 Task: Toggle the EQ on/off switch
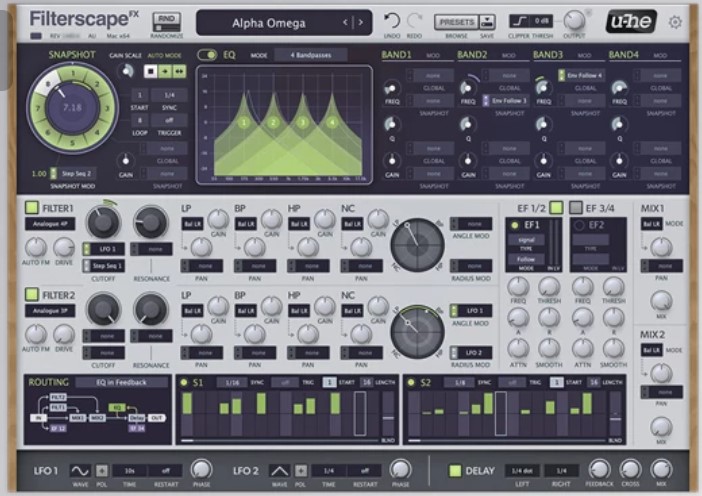(207, 55)
